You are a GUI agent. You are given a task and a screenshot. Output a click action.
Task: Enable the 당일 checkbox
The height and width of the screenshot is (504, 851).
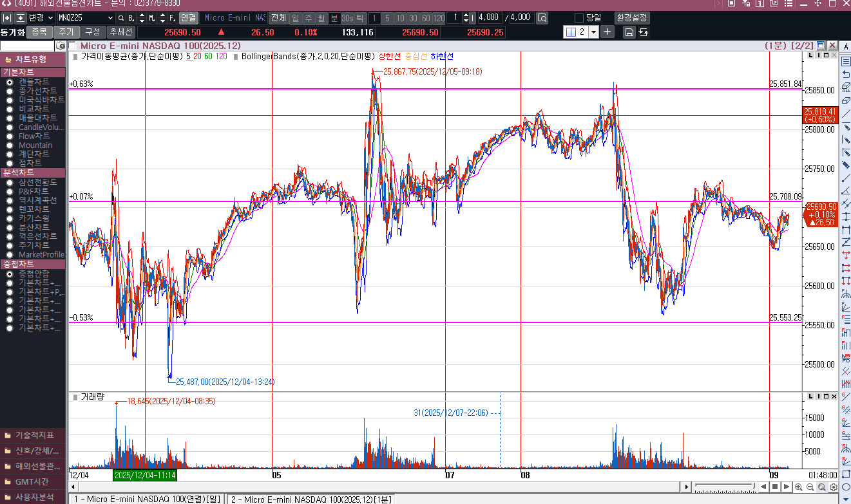pos(578,18)
